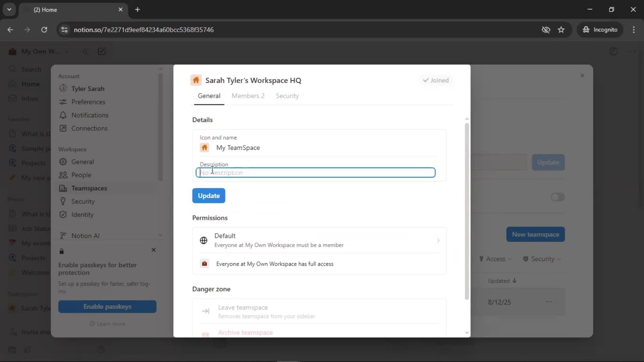
Task: Open the Access filter dropdown
Action: (495, 259)
